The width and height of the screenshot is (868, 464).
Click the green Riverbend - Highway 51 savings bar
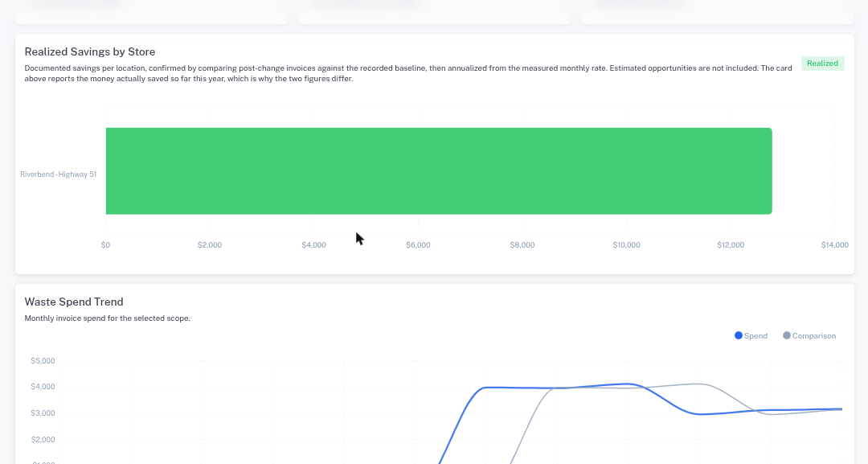point(439,171)
